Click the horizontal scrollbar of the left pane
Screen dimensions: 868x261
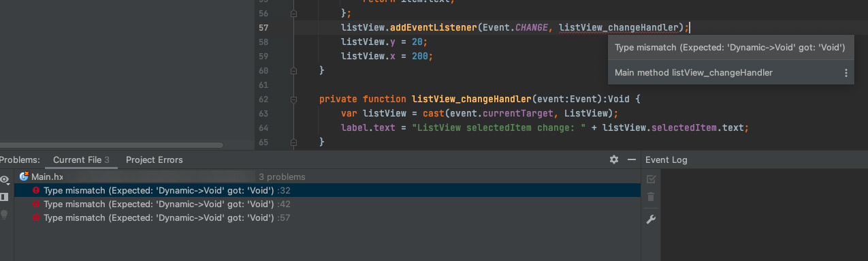pos(112,144)
